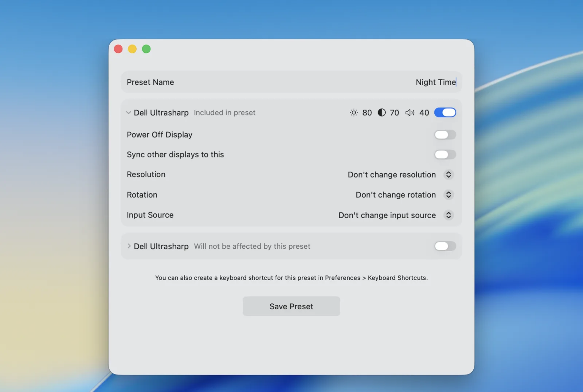
Task: Collapse the included Dell Ultrasharp section
Action: coord(129,113)
